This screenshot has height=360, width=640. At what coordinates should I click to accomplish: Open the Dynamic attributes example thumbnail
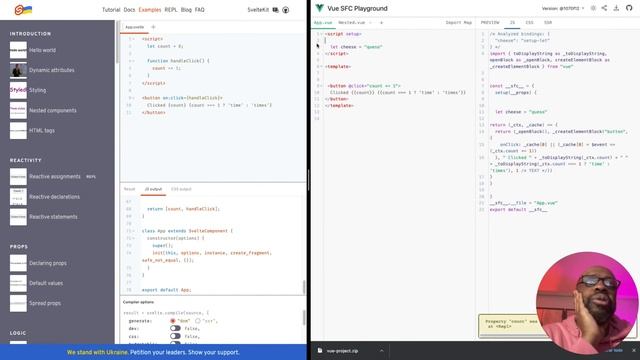[18, 70]
